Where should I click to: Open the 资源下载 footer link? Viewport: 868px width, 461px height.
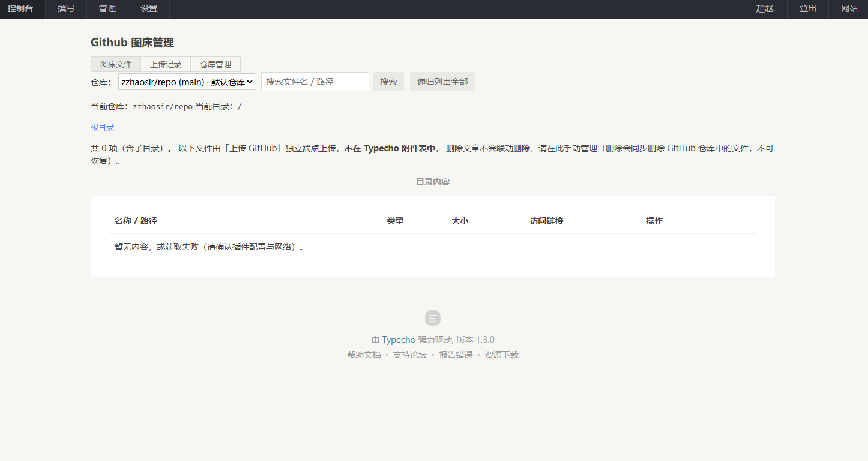(502, 355)
